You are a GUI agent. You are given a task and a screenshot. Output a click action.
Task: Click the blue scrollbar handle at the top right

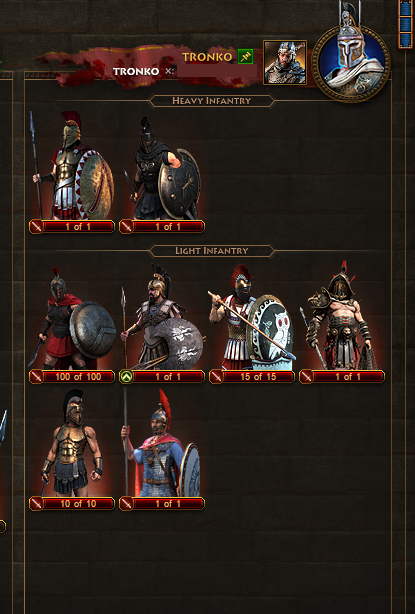(x=406, y=23)
